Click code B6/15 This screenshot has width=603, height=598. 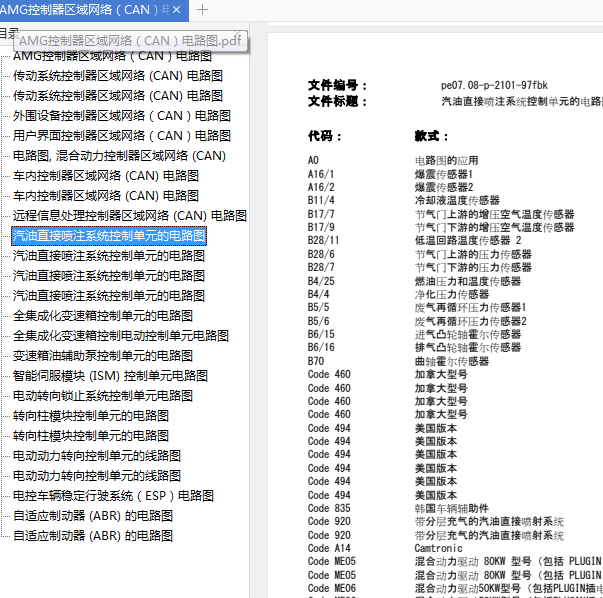pos(321,334)
